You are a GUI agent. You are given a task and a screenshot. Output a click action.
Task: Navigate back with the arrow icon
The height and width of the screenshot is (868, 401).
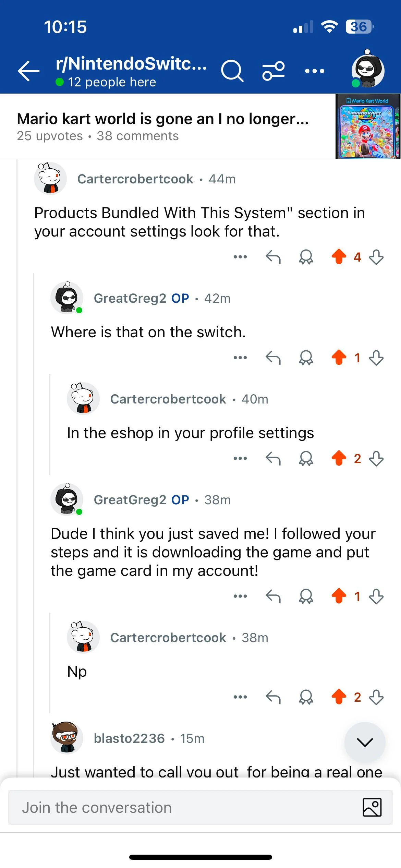(x=29, y=71)
